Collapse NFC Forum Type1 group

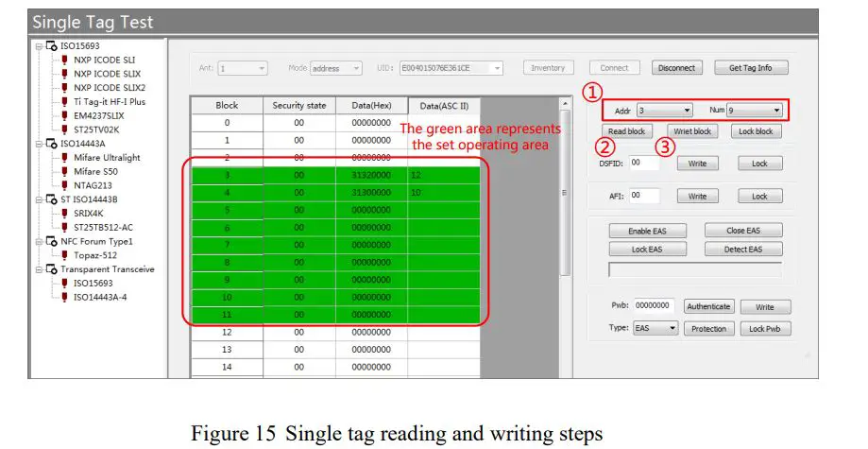point(39,242)
